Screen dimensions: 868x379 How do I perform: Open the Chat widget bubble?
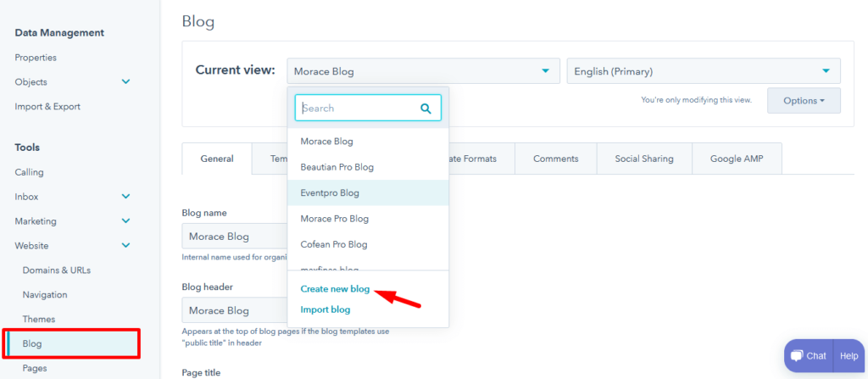[x=809, y=356]
